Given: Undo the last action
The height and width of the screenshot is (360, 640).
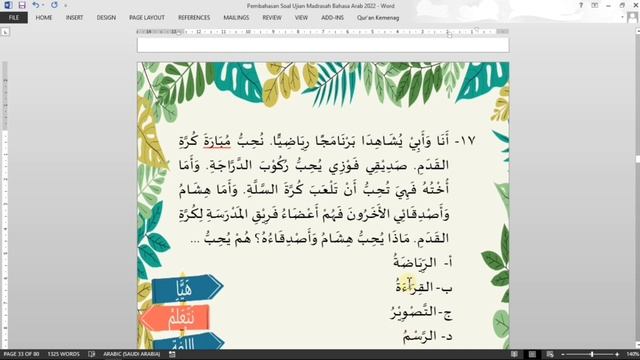Looking at the screenshot, I should (x=36, y=5).
